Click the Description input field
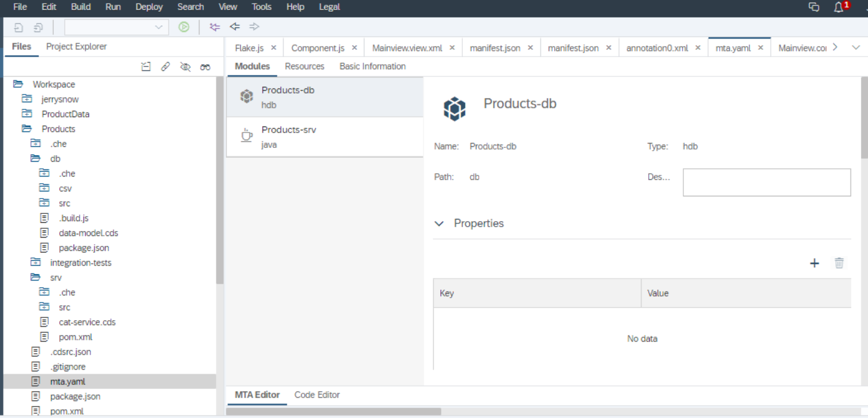Image resolution: width=868 pixels, height=418 pixels. point(766,183)
